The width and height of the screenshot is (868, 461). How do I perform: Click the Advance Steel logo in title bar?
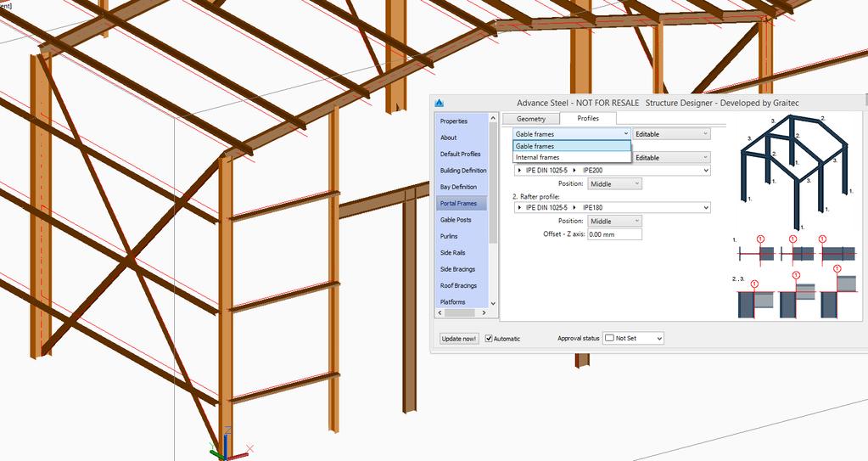440,103
